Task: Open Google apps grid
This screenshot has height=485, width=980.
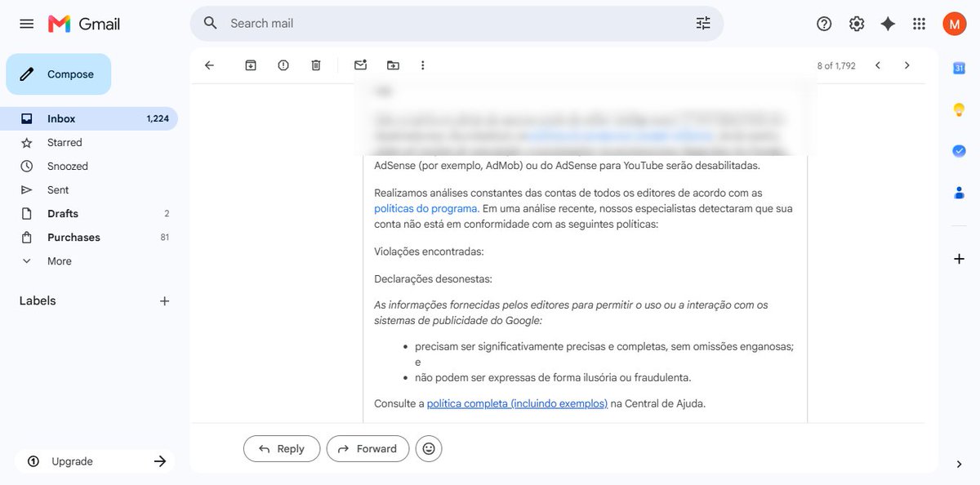Action: pos(919,24)
